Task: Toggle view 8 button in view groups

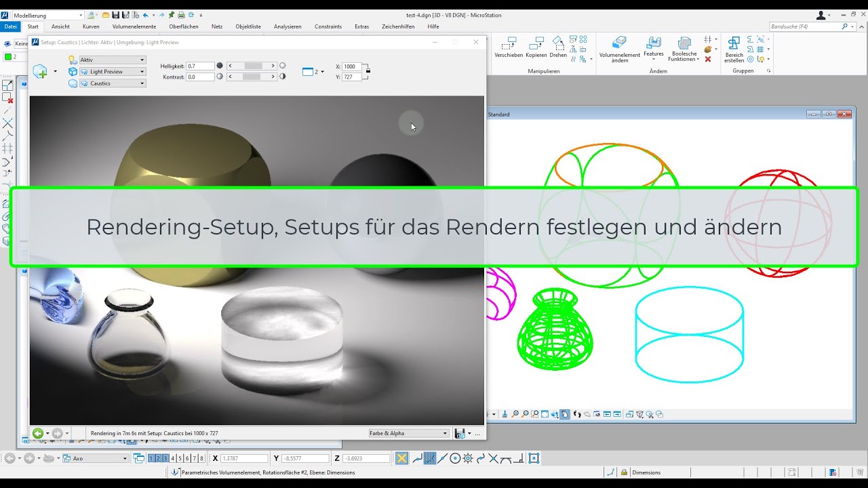Action: [201, 459]
